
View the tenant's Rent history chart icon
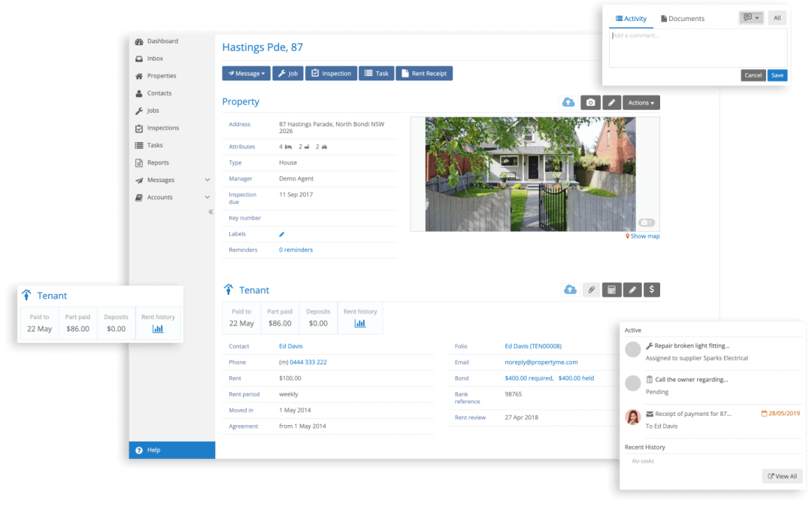[x=360, y=322]
